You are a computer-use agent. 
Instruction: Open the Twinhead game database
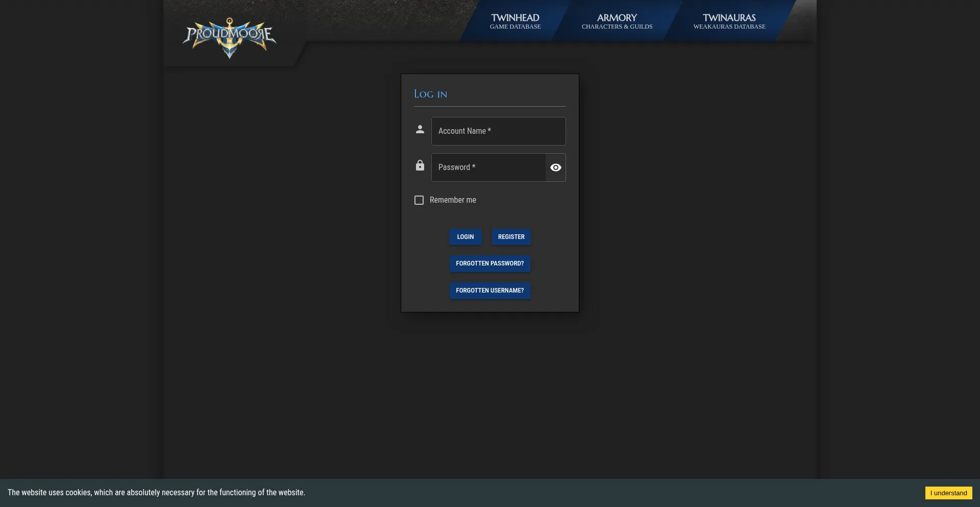[x=515, y=21]
